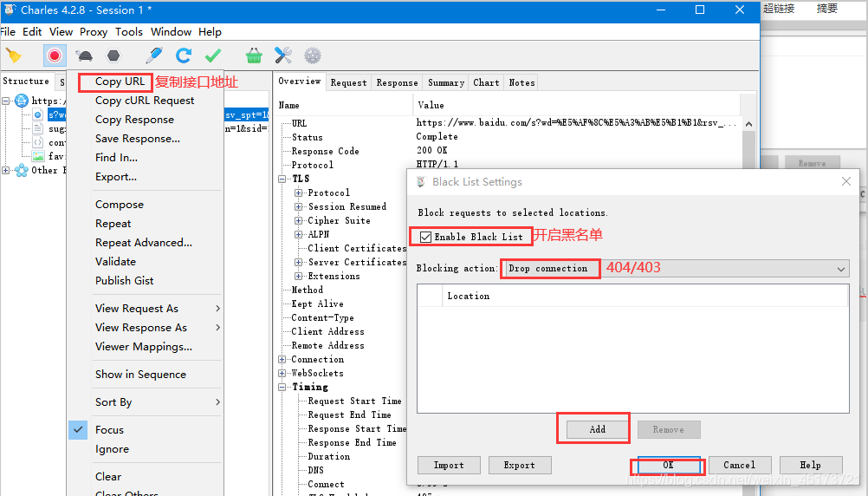This screenshot has height=496, width=868.
Task: Click the green checkmark validate icon
Action: [x=213, y=55]
